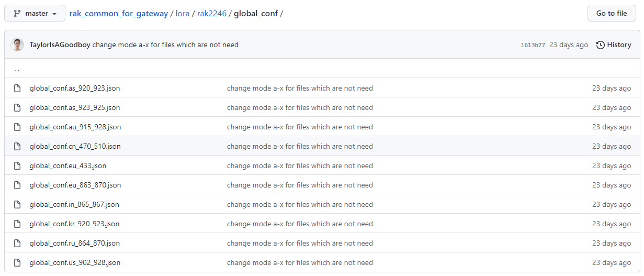Click file icon beside global_conf.eu_863_870.json
The height and width of the screenshot is (276, 644).
pyautogui.click(x=17, y=185)
